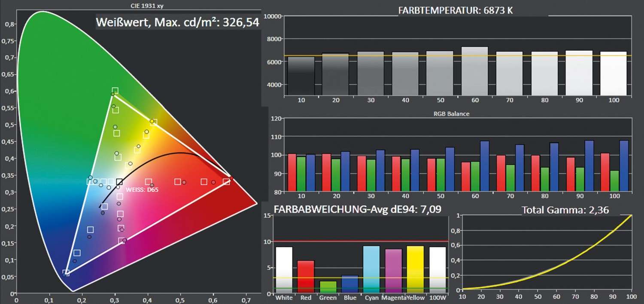Select the blue RGB Balance bar at 60
Screen dimensions: 644x304
coord(485,166)
